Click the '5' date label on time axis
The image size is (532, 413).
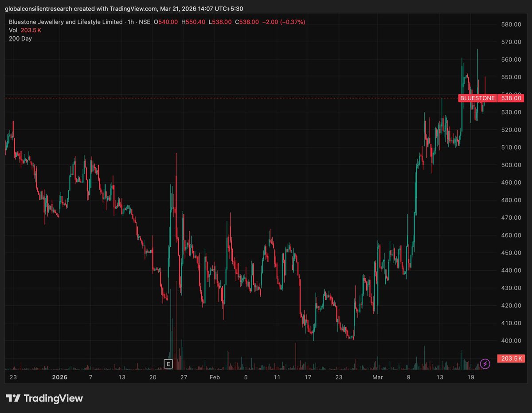click(x=246, y=378)
